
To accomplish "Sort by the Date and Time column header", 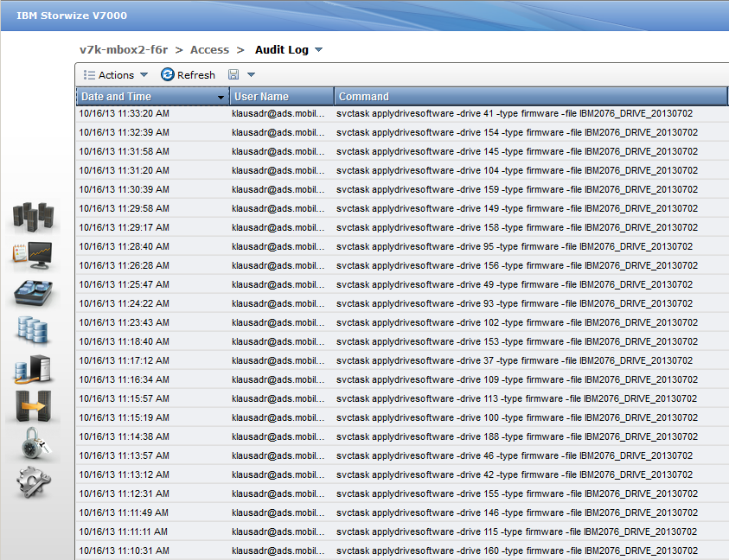I will (x=147, y=97).
